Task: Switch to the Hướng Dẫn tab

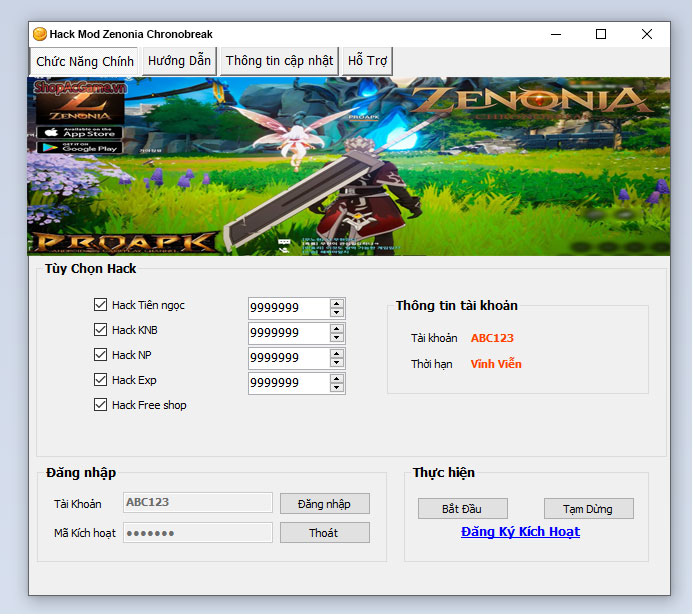Action: [x=179, y=61]
